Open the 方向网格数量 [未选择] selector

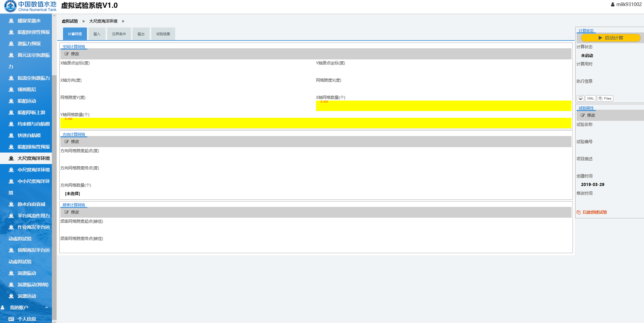click(72, 194)
